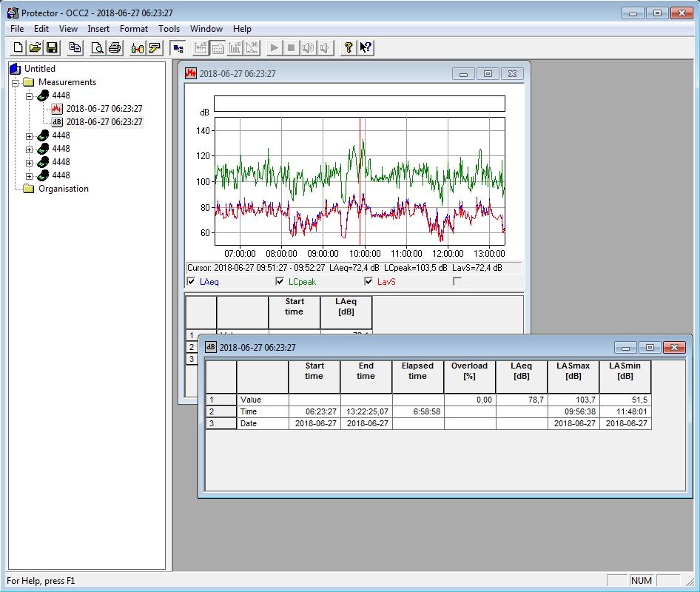Minimize the chart child window
The width and height of the screenshot is (700, 592).
click(463, 74)
